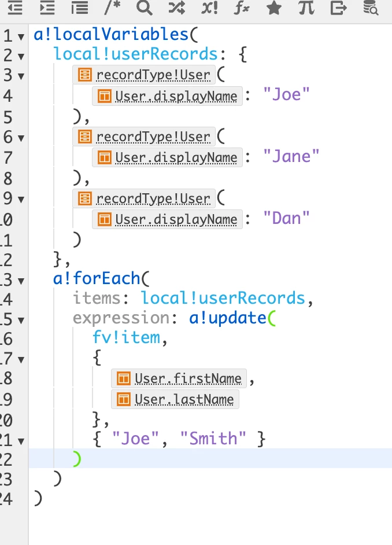Click local!userRecords in the items line
392x545 pixels.
pyautogui.click(x=223, y=298)
